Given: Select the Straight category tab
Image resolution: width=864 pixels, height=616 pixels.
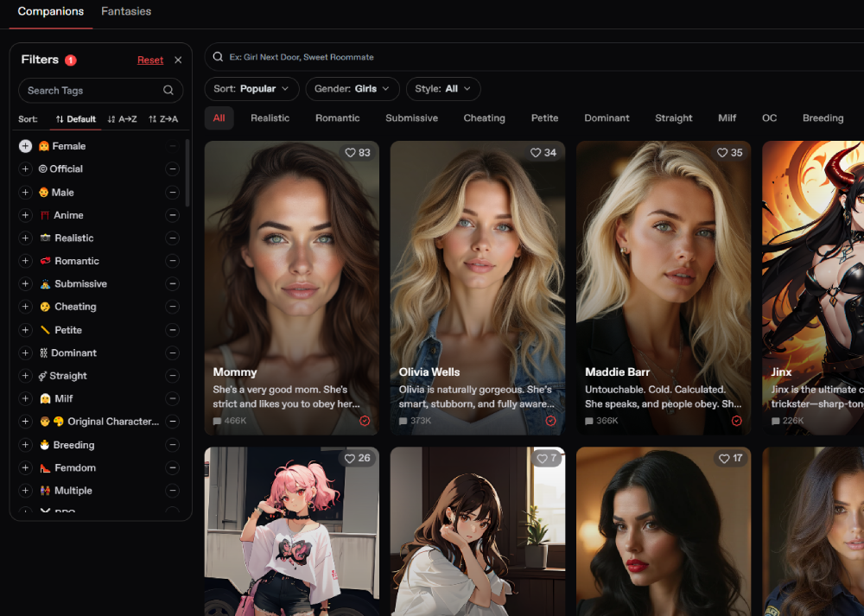Looking at the screenshot, I should point(673,117).
